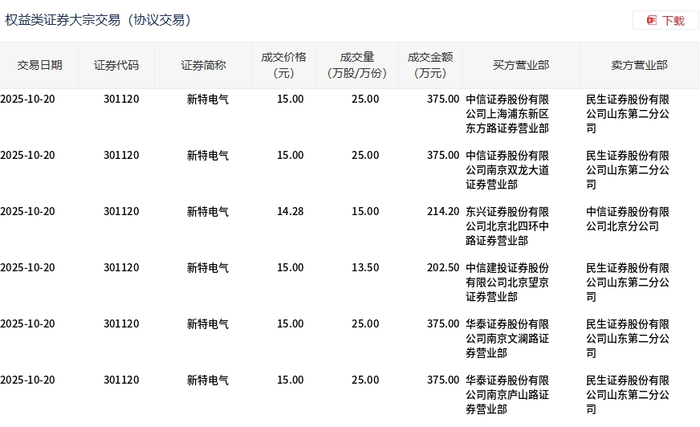This screenshot has height=427, width=700.
Task: Click 新特电气 in 庐山路 buyer row
Action: [208, 380]
